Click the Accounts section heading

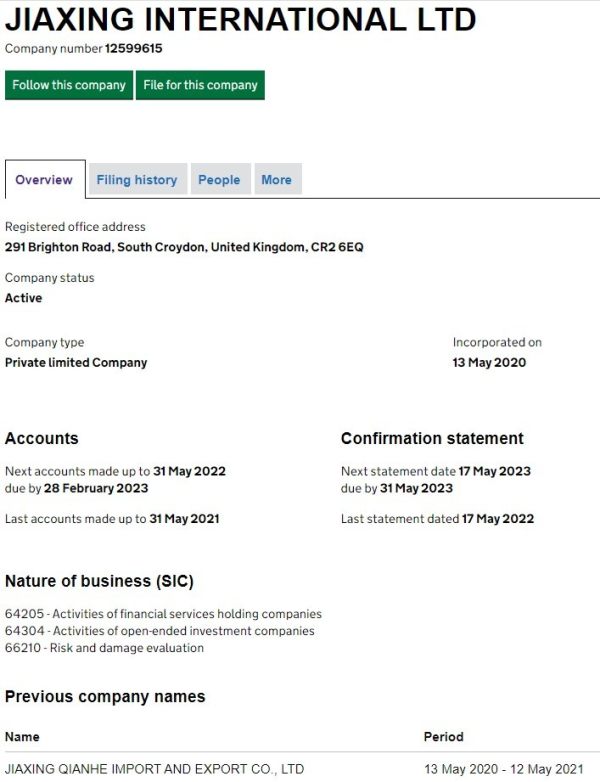pos(41,438)
